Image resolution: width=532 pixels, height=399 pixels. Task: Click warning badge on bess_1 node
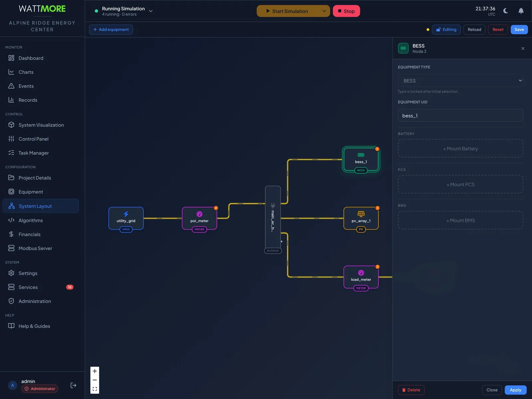point(377,149)
